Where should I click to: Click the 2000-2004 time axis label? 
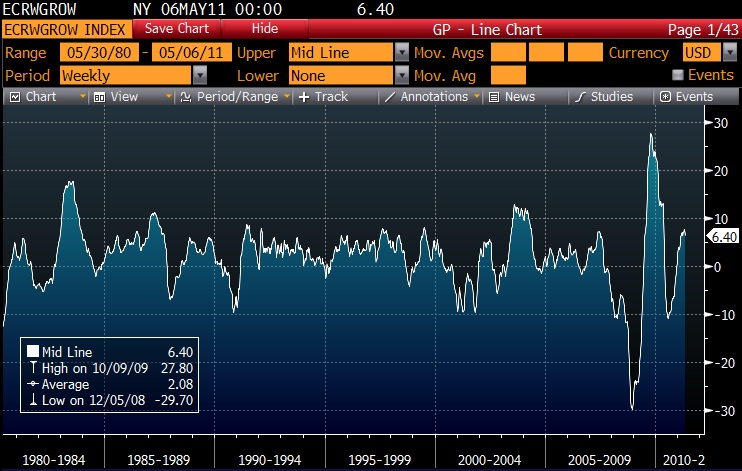(x=489, y=460)
